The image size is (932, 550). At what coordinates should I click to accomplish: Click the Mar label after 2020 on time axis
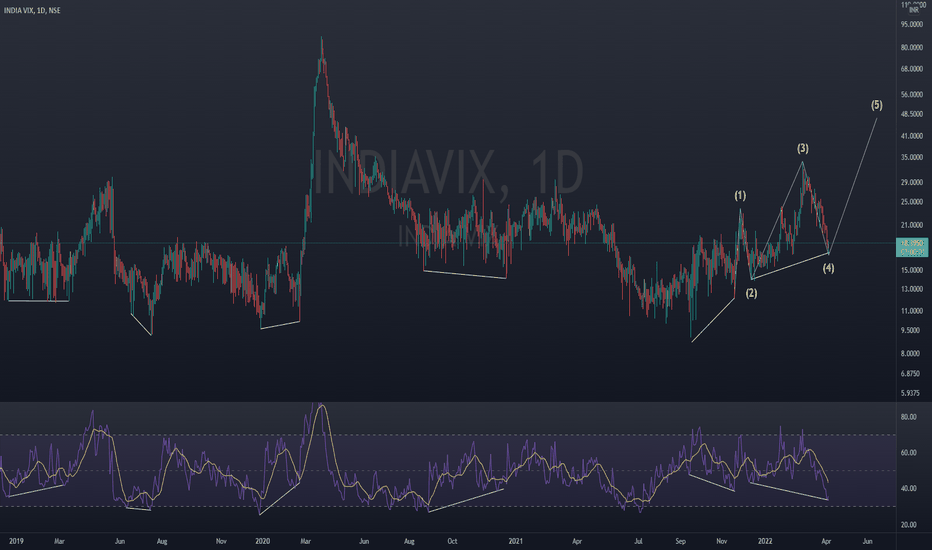[x=306, y=541]
